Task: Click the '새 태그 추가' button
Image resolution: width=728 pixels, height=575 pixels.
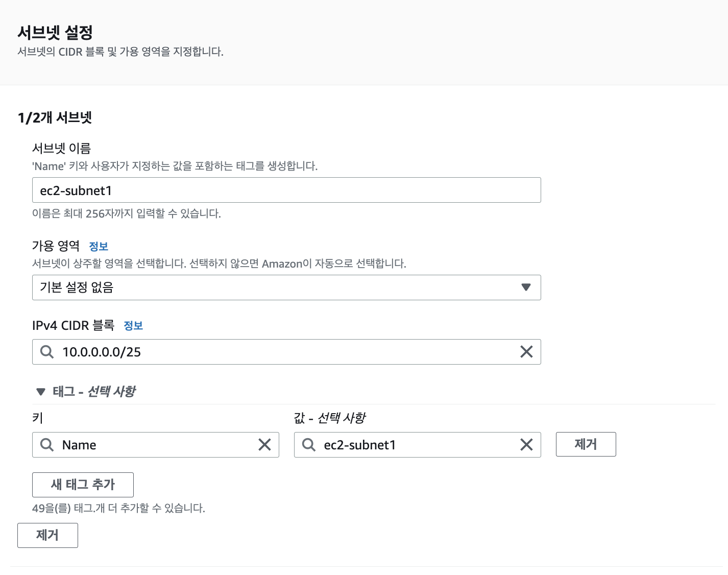Action: point(83,485)
